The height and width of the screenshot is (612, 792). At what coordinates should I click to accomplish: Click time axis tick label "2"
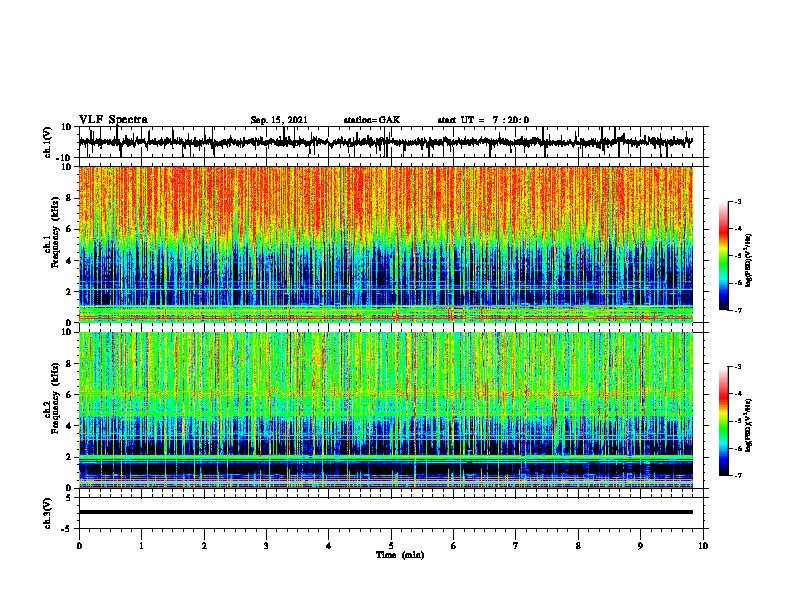pos(204,546)
